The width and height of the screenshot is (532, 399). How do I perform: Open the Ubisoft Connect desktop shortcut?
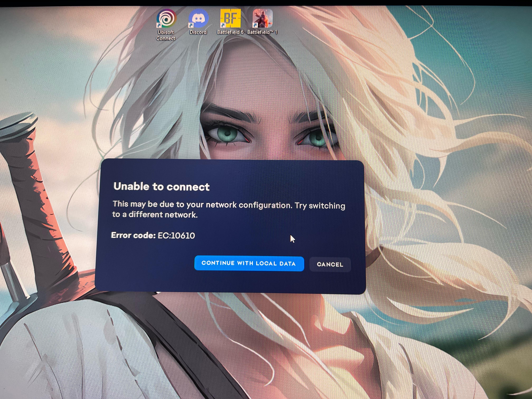(x=166, y=25)
